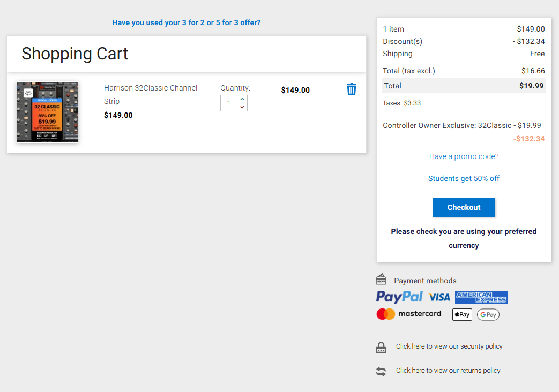View the security policy link
Viewport: 559px width, 392px height.
(449, 346)
